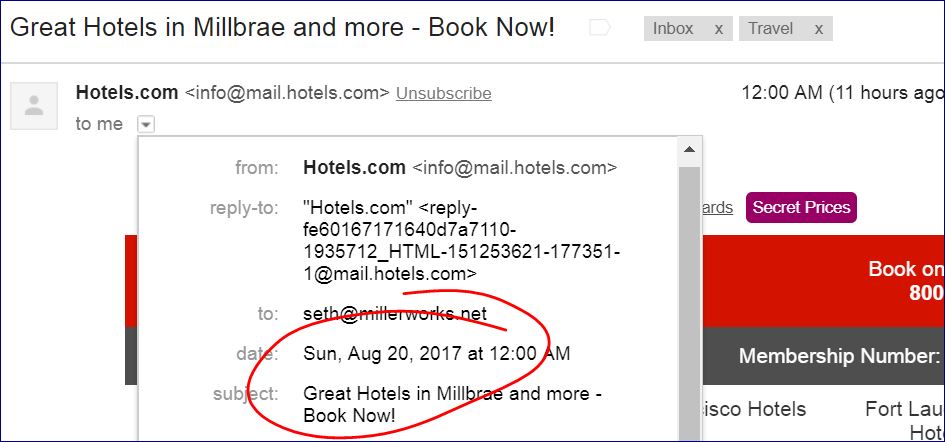Click the Unsubscribe link
This screenshot has height=442, width=945.
(443, 93)
